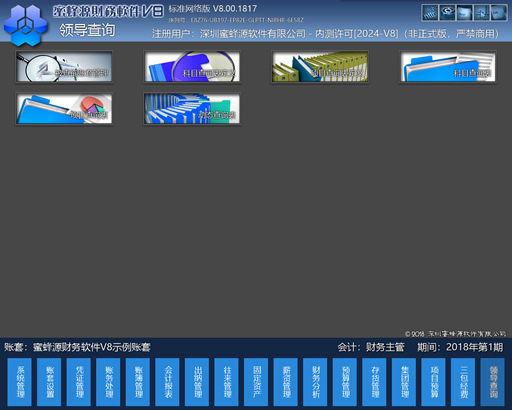The image size is (512, 410).
Task: Open the olive binders query definition tile
Action: tap(320, 67)
